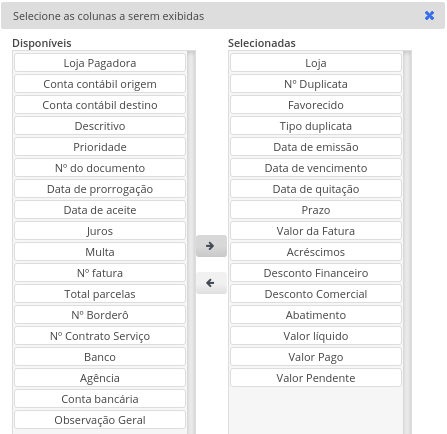Select Nº Duplicata in Selecionadas list
Image resolution: width=447 pixels, height=434 pixels.
(x=316, y=84)
